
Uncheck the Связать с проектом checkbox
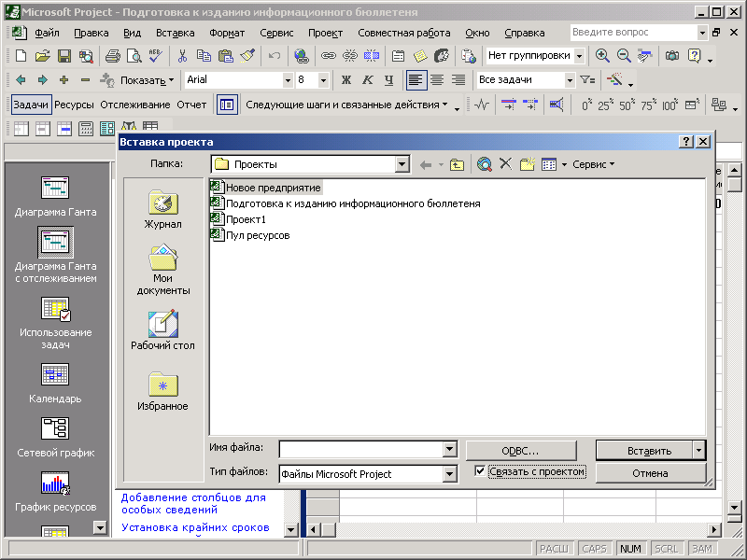[x=480, y=471]
